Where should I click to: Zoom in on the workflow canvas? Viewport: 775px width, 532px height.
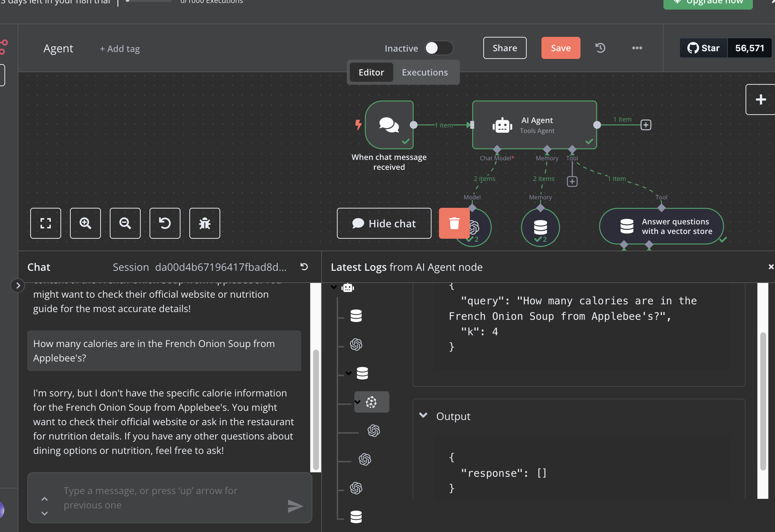coord(85,223)
